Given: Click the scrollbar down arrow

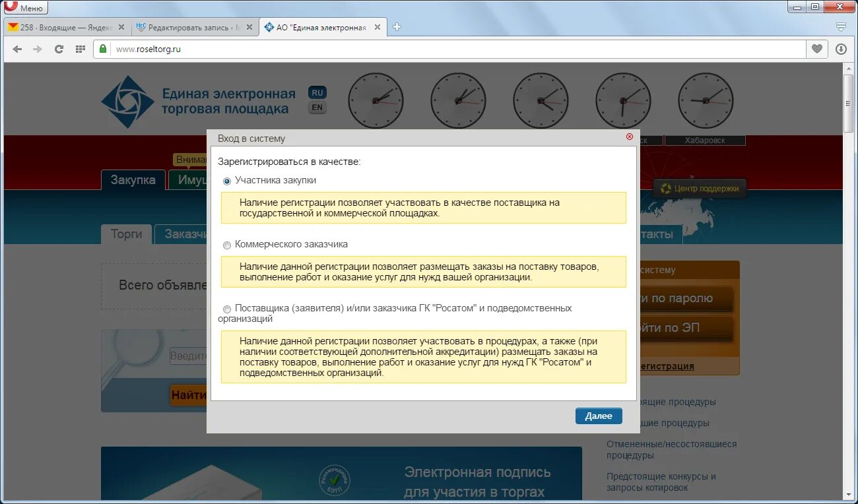Looking at the screenshot, I should click(849, 494).
